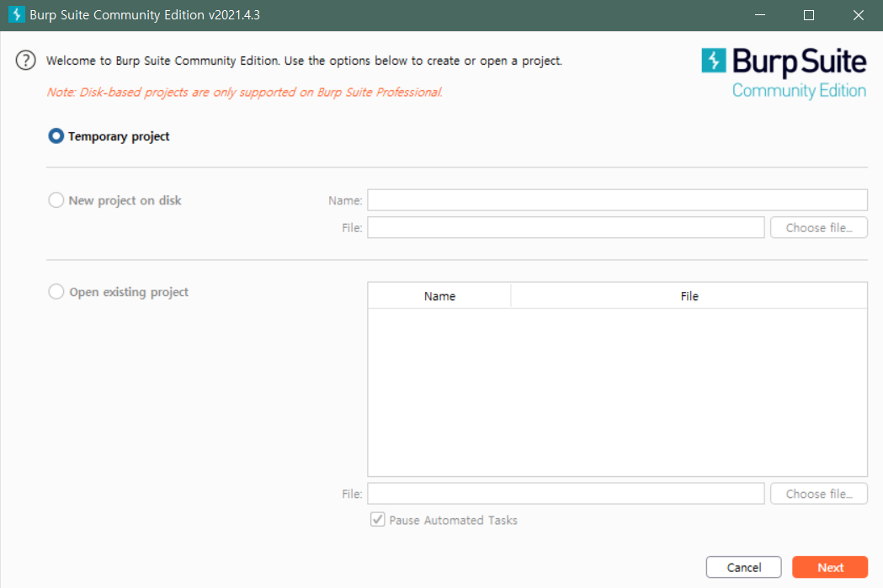This screenshot has width=883, height=588.
Task: Click the help question mark icon
Action: coord(25,61)
